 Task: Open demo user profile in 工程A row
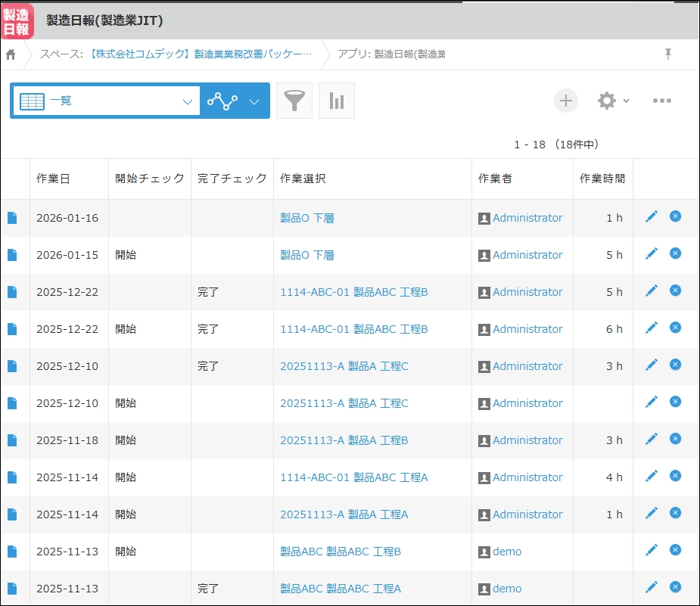point(506,589)
